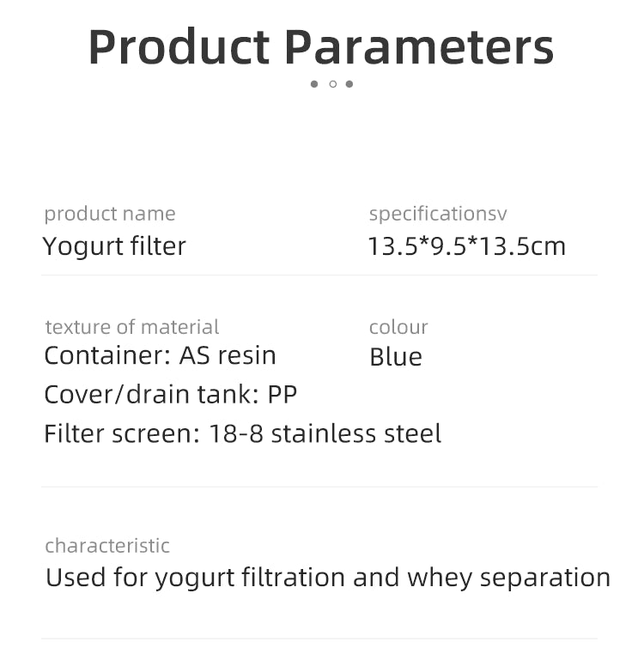644x672 pixels.
Task: Click the left dot under the title
Action: coord(314,84)
